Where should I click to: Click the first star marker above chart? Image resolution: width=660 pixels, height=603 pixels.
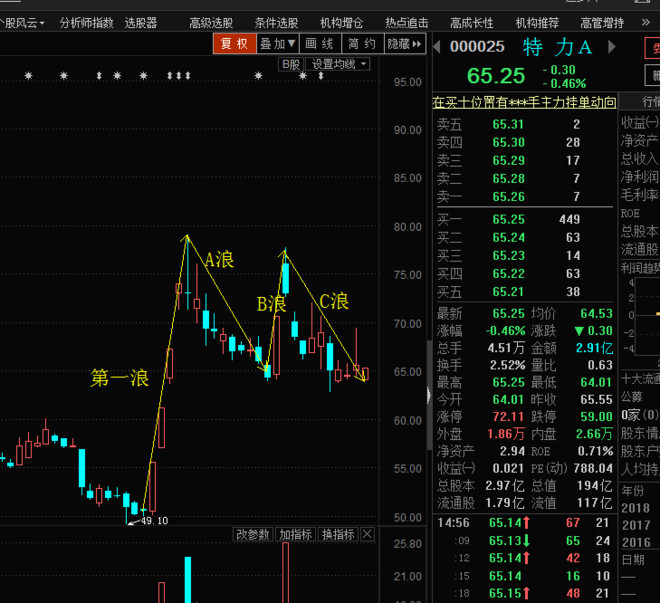coord(28,76)
